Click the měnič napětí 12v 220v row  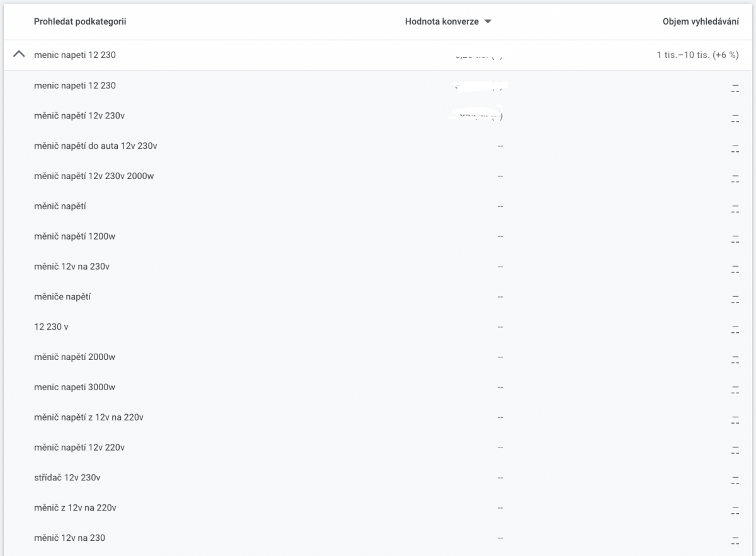tap(79, 448)
